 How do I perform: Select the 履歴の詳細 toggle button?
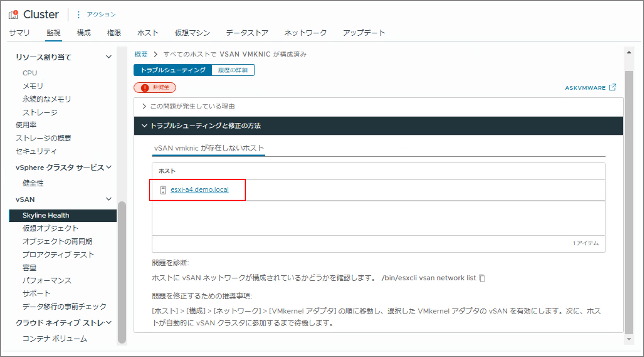233,70
